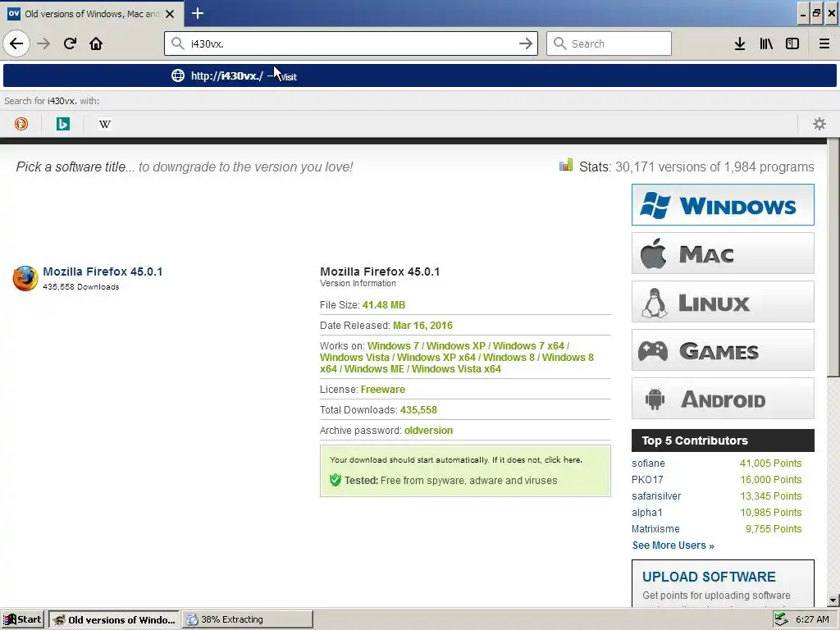This screenshot has width=840, height=630.
Task: Switch to Old versions taskbar button
Action: (x=114, y=619)
